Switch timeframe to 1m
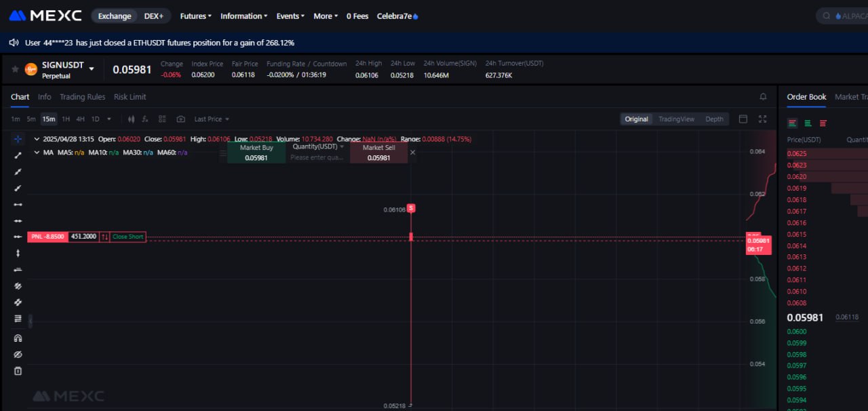868x411 pixels. (16, 119)
